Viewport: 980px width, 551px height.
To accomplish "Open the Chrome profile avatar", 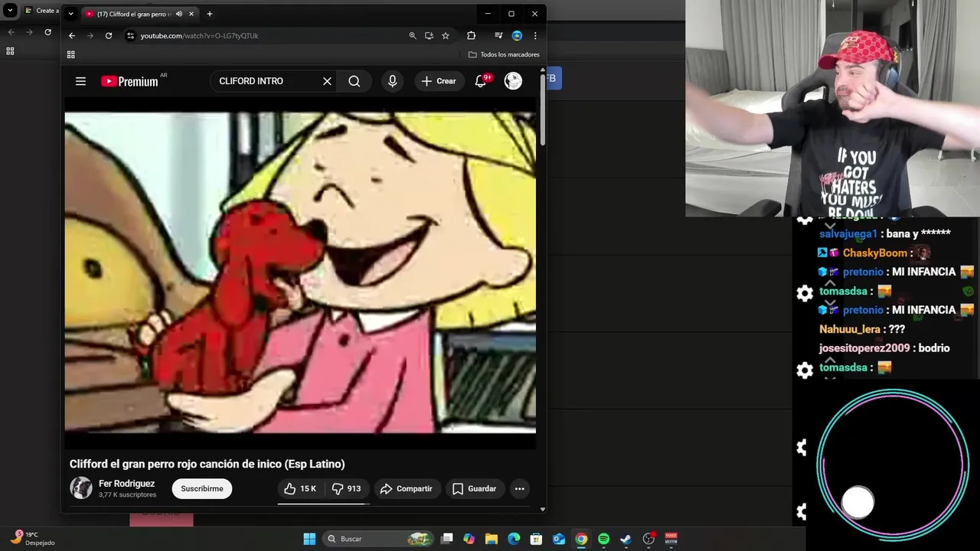I will (517, 35).
